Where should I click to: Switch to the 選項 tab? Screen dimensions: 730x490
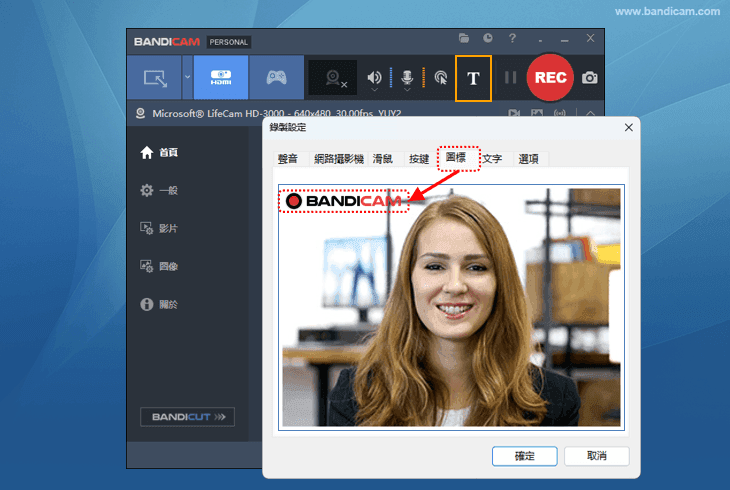pos(528,159)
